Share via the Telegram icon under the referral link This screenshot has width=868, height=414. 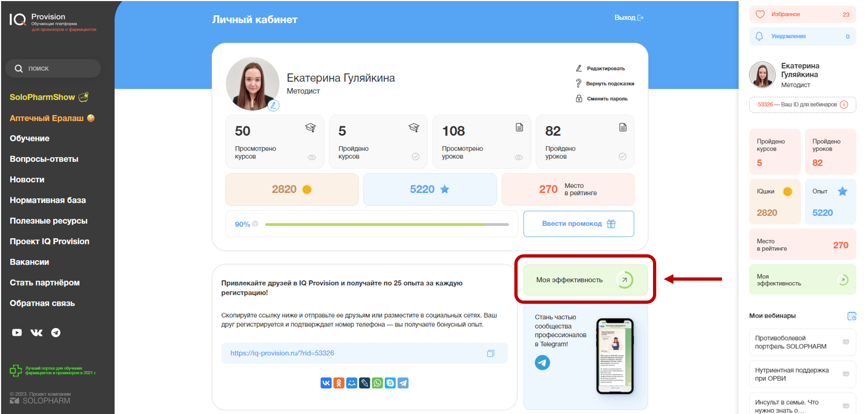coord(404,383)
